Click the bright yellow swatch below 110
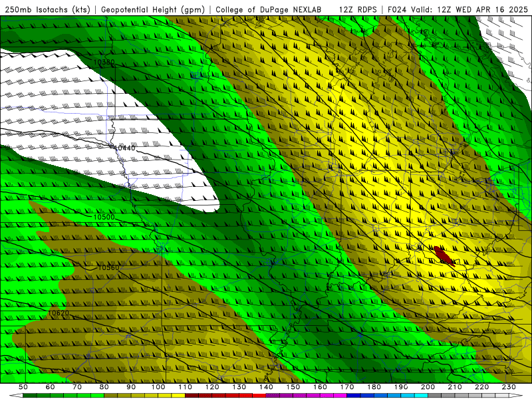Image resolution: width=532 pixels, height=399 pixels. pos(178,396)
